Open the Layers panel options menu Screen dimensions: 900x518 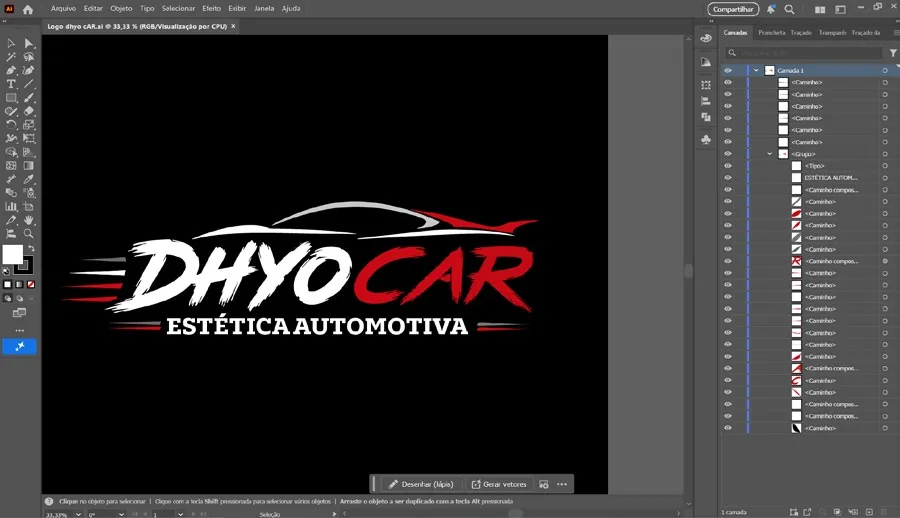(896, 33)
